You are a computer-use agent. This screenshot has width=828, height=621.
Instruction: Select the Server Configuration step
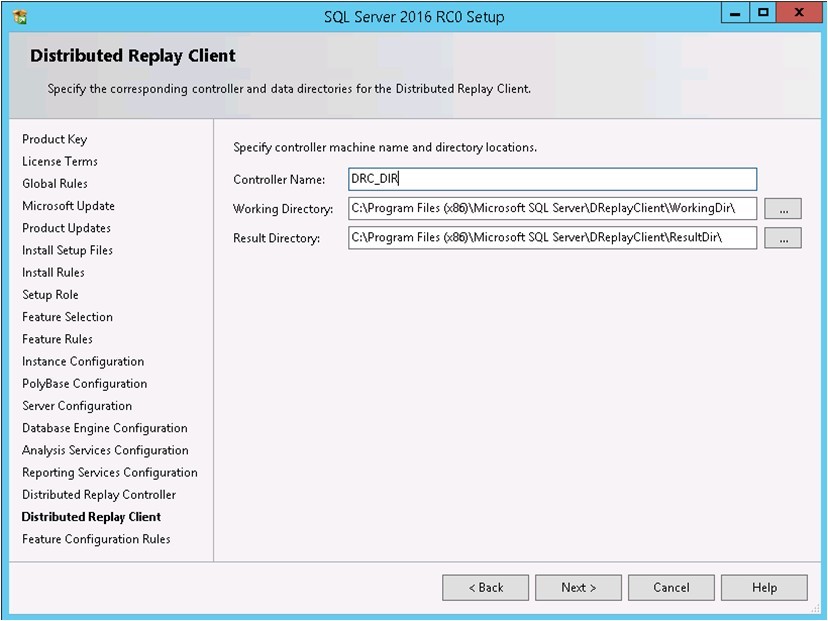click(x=77, y=406)
